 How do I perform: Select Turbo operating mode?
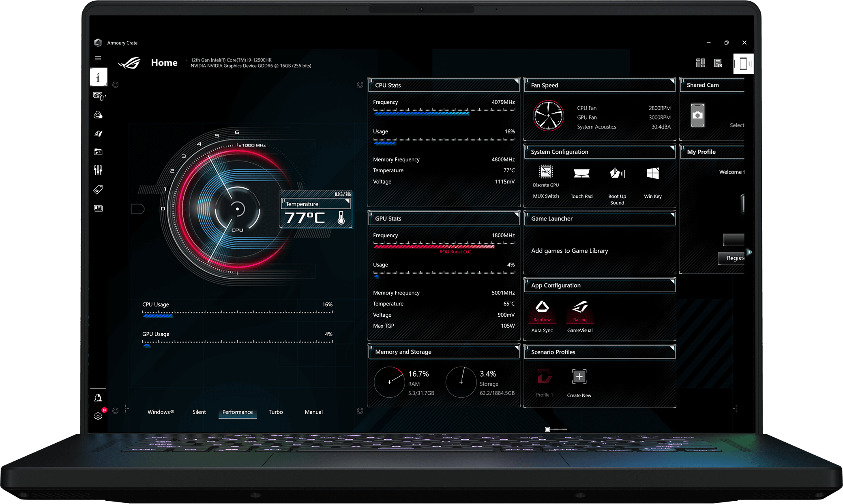click(x=276, y=412)
